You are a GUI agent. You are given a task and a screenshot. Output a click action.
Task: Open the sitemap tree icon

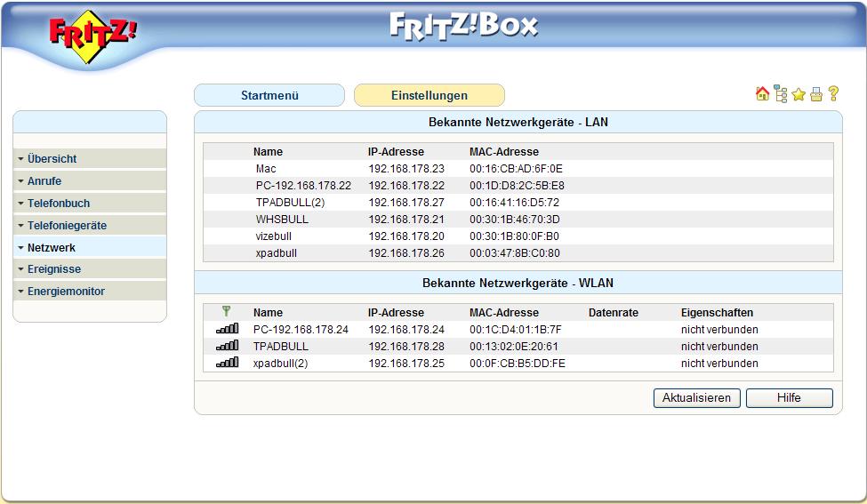[780, 94]
